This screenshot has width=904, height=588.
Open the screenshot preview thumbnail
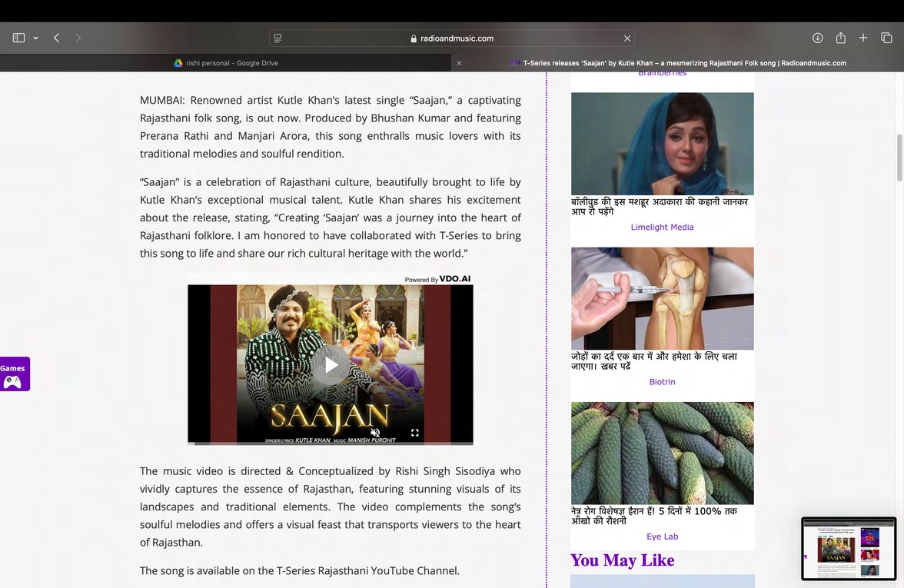(x=849, y=549)
